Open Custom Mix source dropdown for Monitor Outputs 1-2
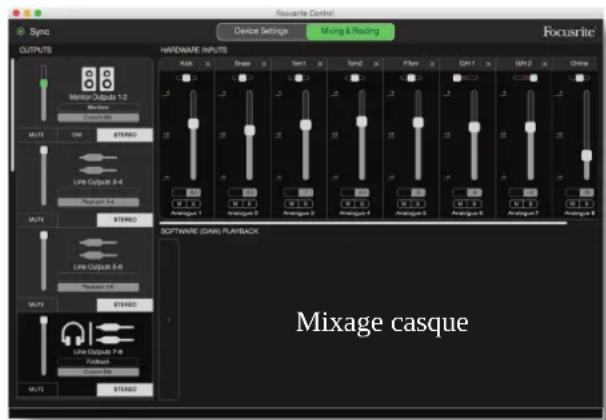606x420 pixels. point(98,117)
